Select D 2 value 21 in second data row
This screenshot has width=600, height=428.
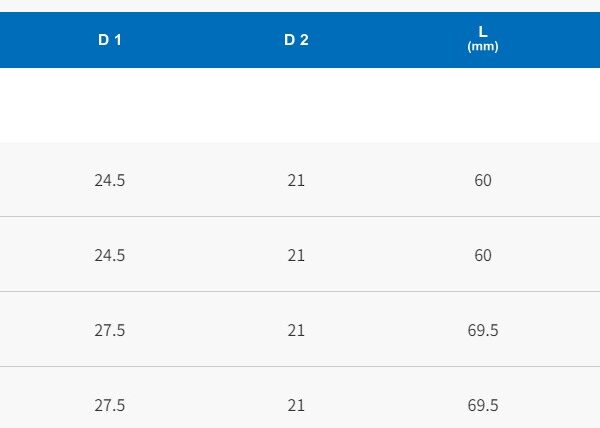pos(296,255)
